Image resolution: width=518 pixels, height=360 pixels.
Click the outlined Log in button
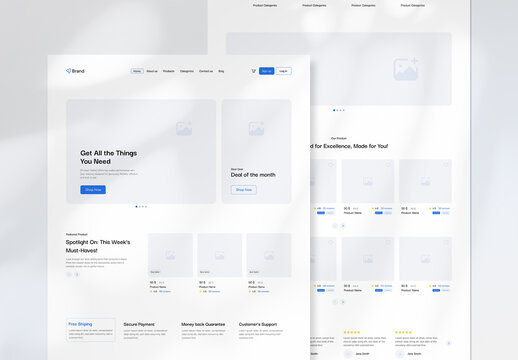(x=284, y=71)
